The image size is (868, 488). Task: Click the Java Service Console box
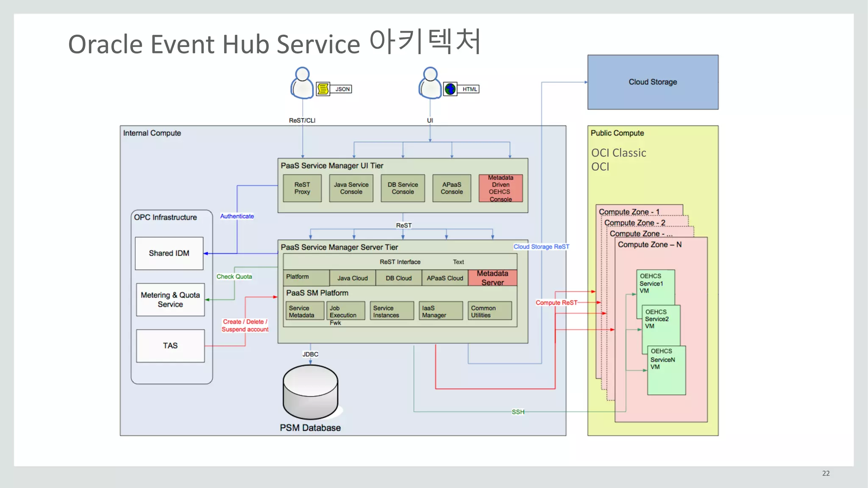coord(351,188)
